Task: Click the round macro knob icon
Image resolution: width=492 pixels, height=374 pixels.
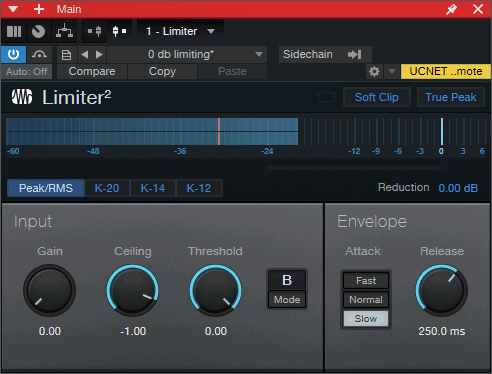Action: [x=38, y=31]
